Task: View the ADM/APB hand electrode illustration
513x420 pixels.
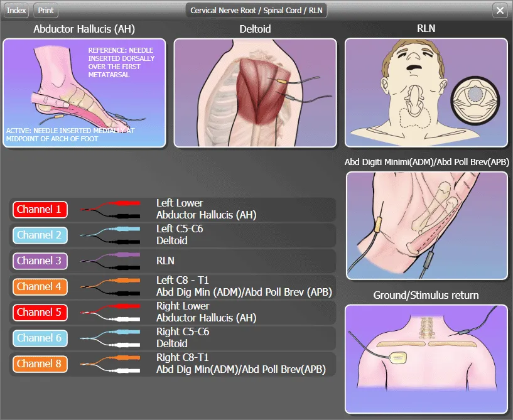Action: tap(426, 225)
